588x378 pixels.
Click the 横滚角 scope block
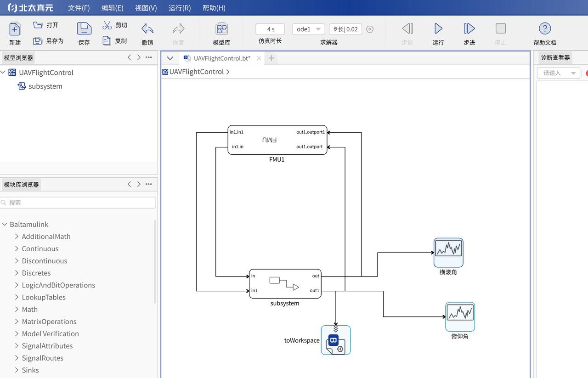click(x=448, y=252)
